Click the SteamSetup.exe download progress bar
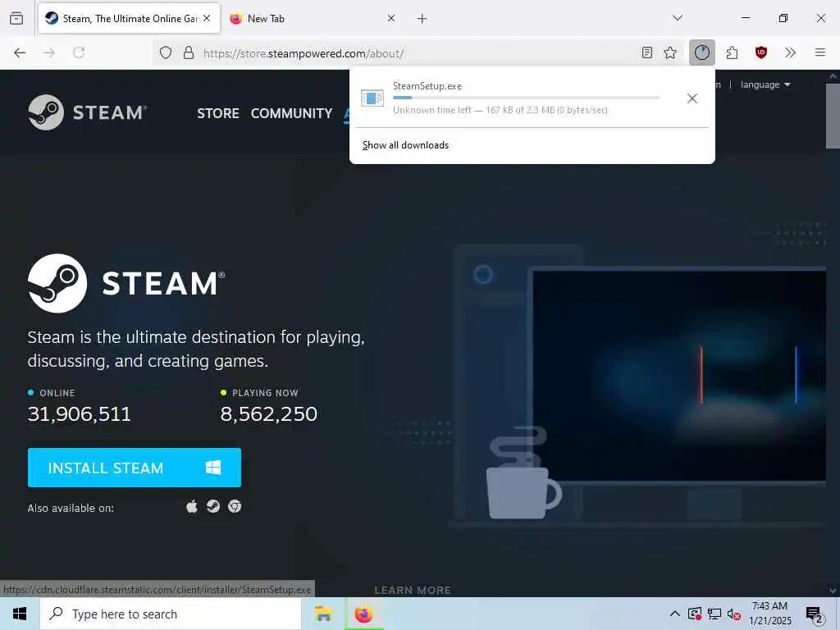The image size is (840, 630). [526, 98]
